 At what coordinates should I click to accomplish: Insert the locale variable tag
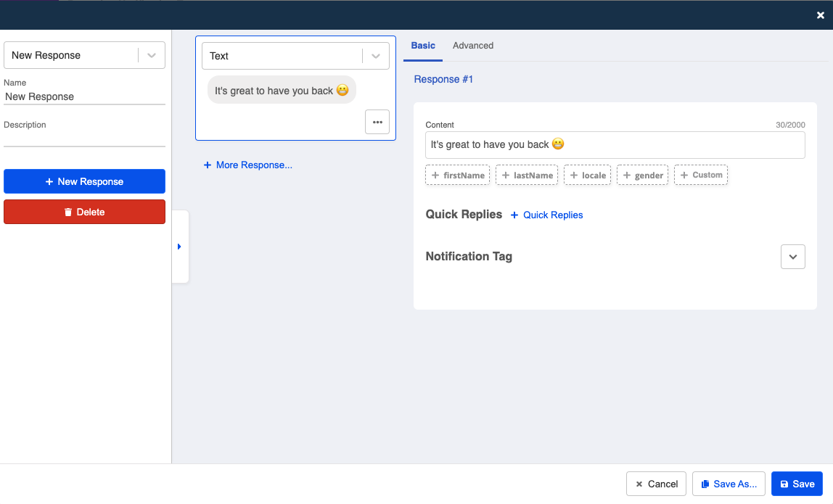587,175
